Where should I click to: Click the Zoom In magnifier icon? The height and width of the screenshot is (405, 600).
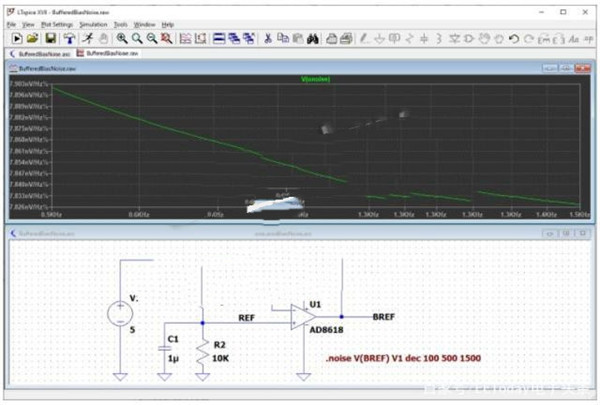pyautogui.click(x=121, y=38)
